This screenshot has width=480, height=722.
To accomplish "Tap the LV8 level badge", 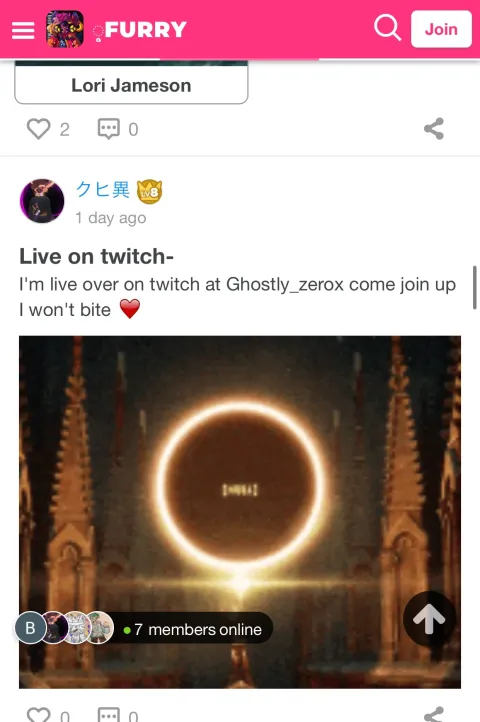I will pyautogui.click(x=149, y=192).
